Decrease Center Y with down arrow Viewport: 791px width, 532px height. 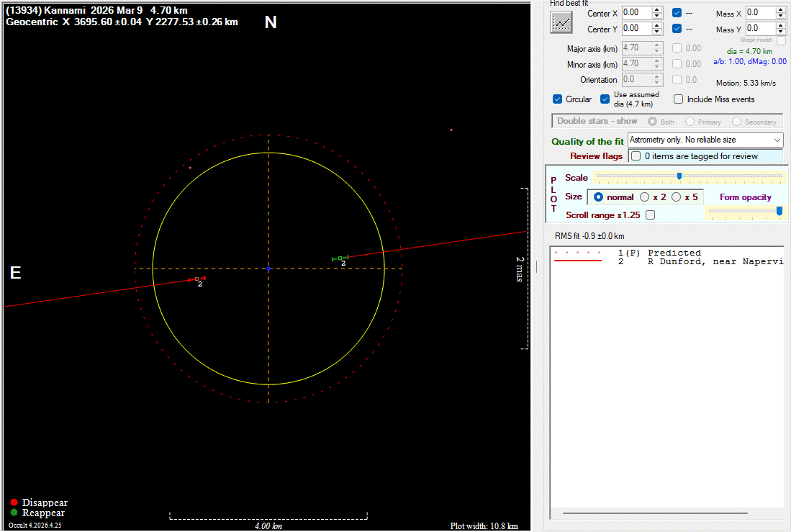pos(656,32)
